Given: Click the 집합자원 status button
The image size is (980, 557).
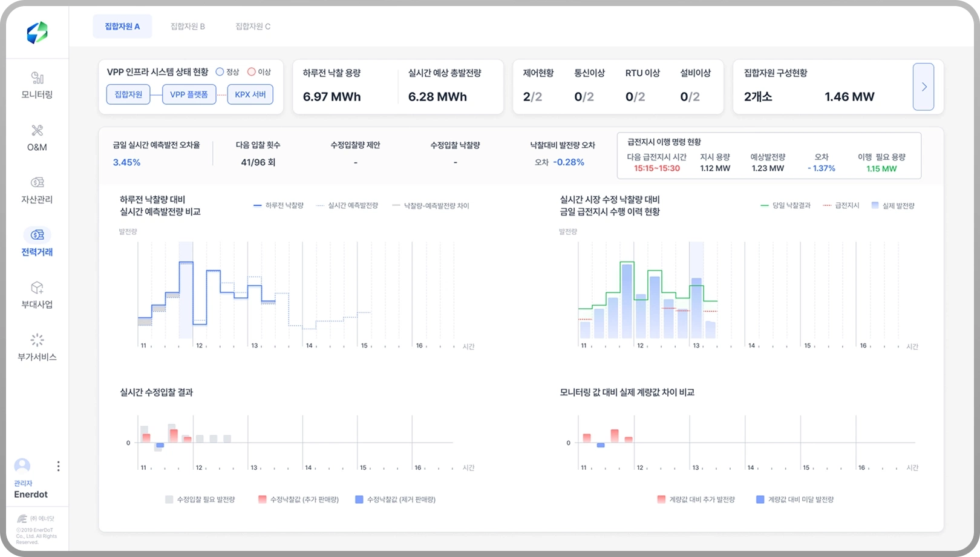Looking at the screenshot, I should pos(128,94).
